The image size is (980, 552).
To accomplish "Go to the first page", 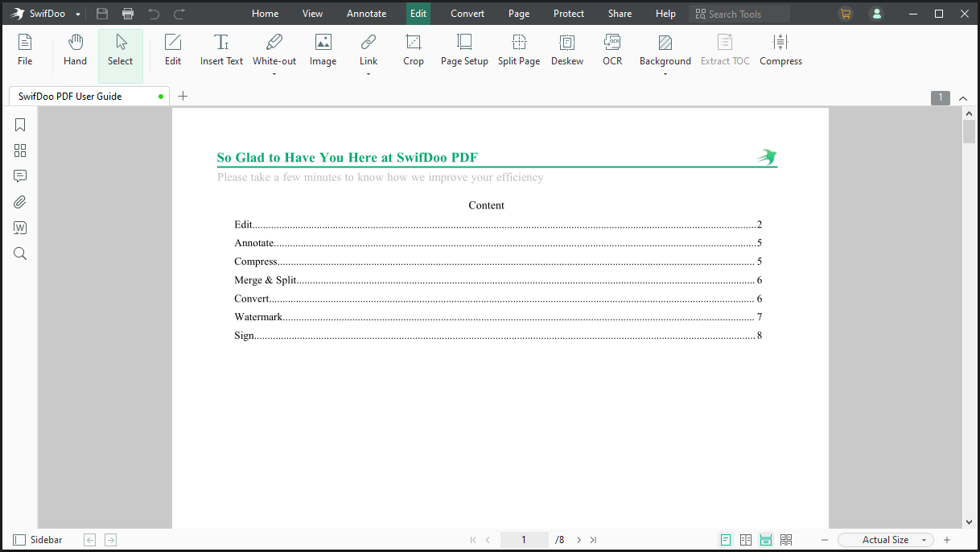I will 473,540.
